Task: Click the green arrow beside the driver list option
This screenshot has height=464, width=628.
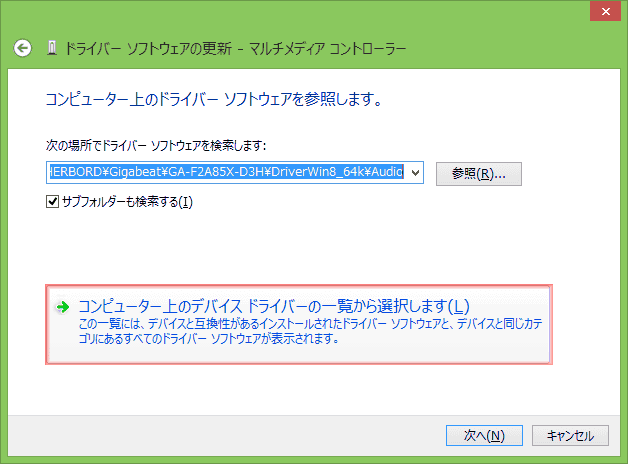Action: (x=62, y=307)
